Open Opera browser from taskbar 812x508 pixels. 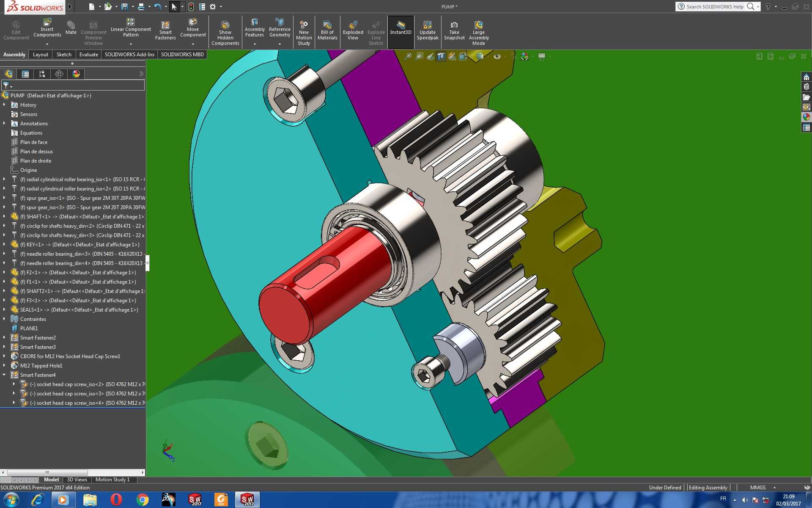116,500
